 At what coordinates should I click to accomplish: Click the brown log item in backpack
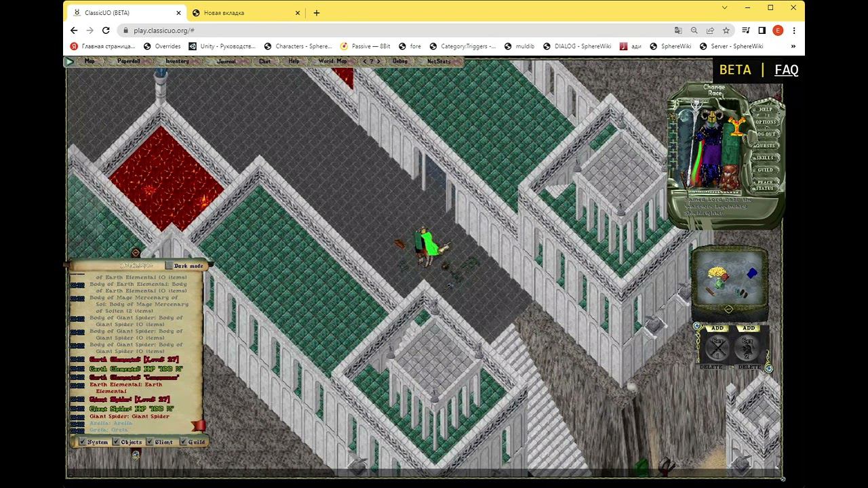click(709, 292)
